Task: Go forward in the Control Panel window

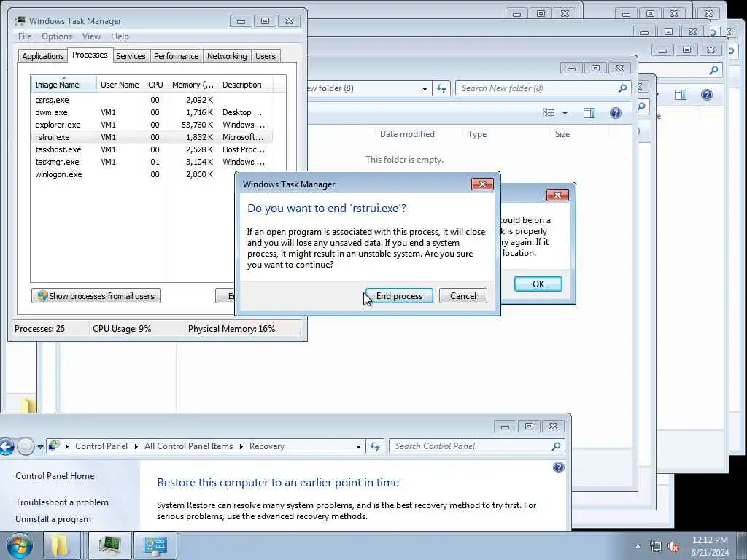Action: (x=26, y=446)
